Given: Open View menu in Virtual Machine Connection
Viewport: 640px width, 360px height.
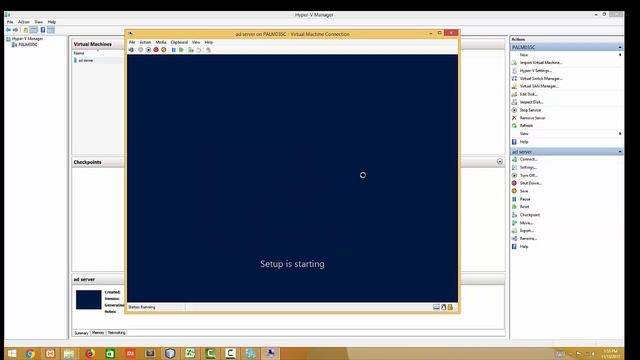Looking at the screenshot, I should pos(196,42).
